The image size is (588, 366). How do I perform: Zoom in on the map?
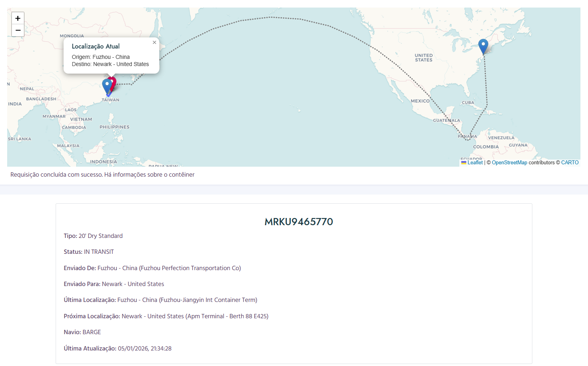coord(18,18)
